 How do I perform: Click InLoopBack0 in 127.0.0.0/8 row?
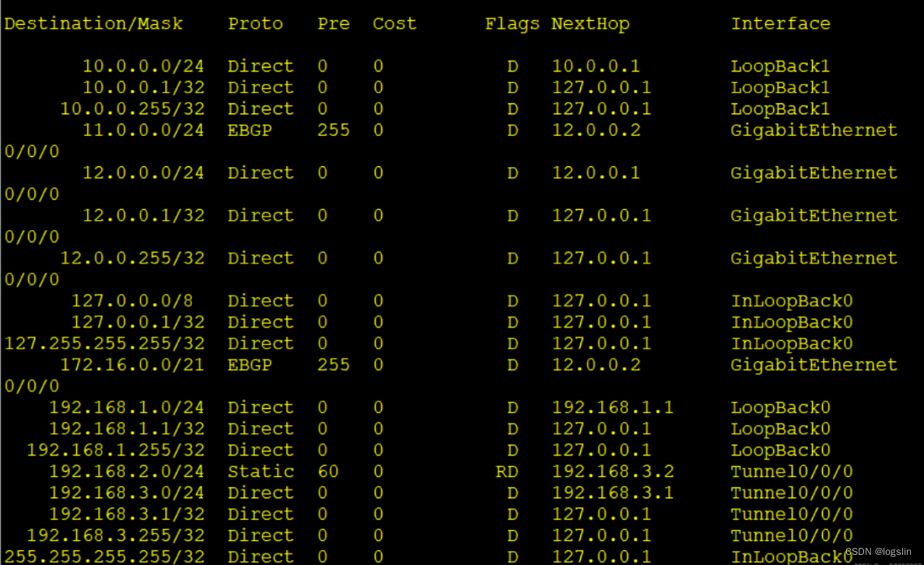click(792, 301)
